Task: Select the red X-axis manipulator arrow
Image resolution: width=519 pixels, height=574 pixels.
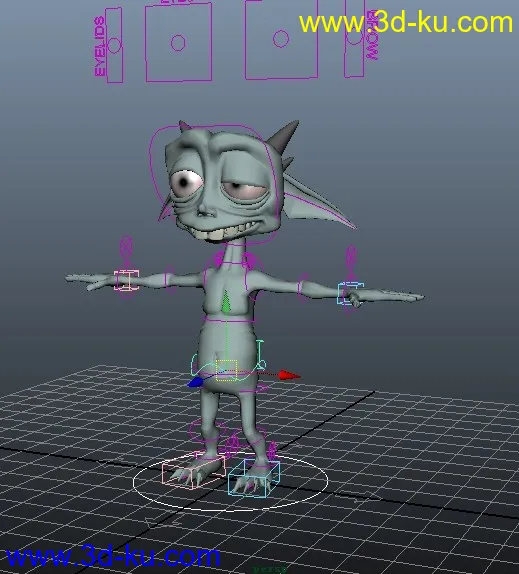Action: 289,375
